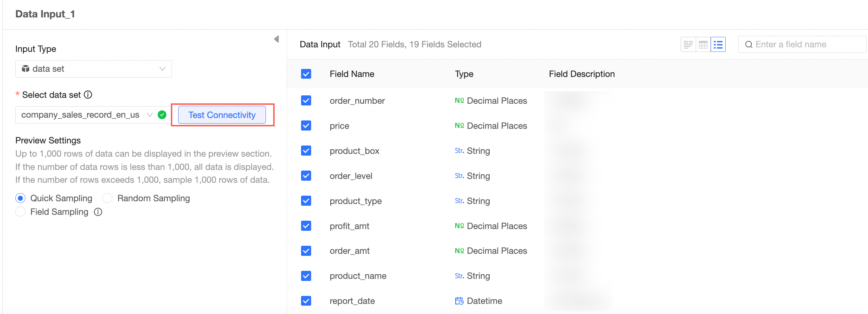Click the Field Name column header

(x=352, y=74)
